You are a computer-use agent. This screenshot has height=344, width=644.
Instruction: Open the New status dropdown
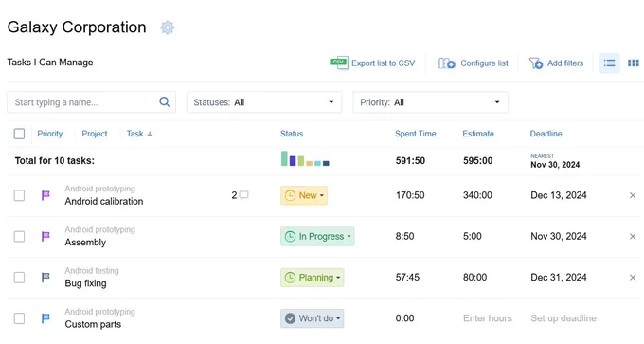point(304,195)
